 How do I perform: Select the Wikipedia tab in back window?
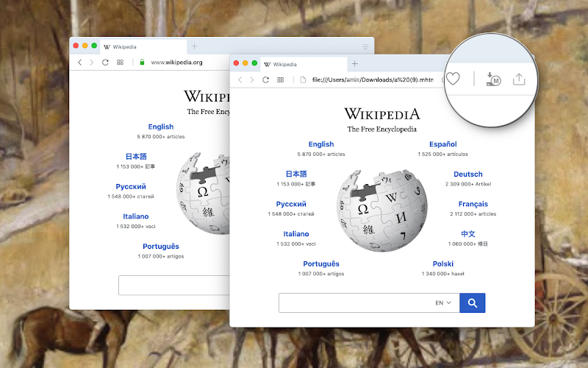143,47
